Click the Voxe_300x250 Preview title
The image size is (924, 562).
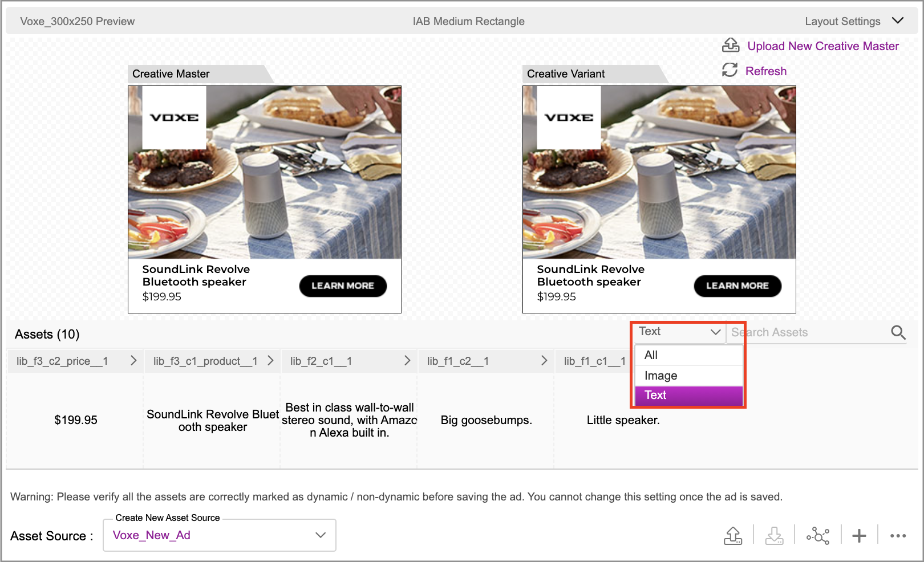[x=78, y=21]
